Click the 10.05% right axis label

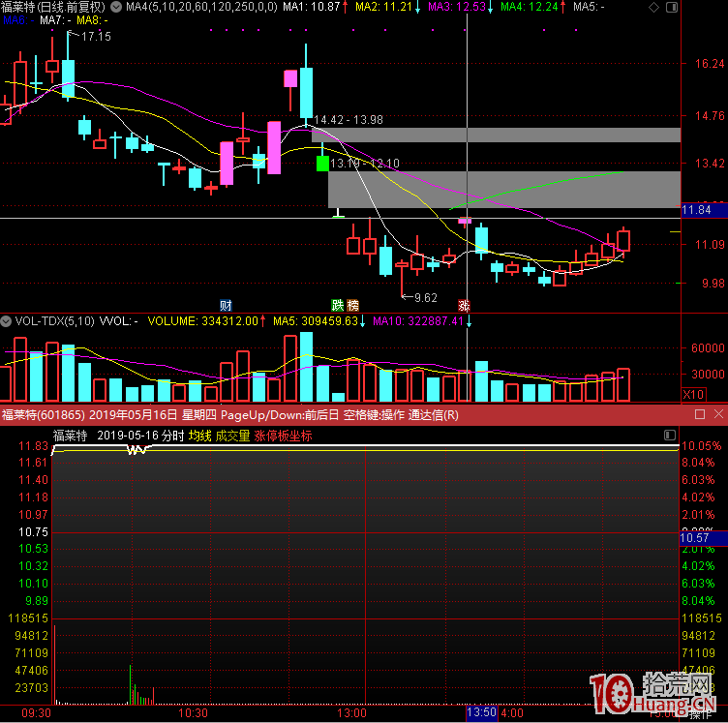coord(702,446)
